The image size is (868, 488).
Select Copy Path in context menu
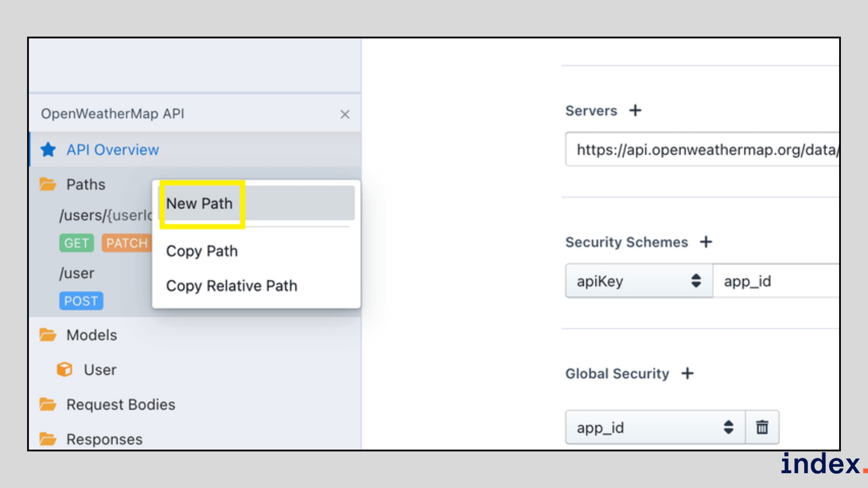[x=202, y=251]
